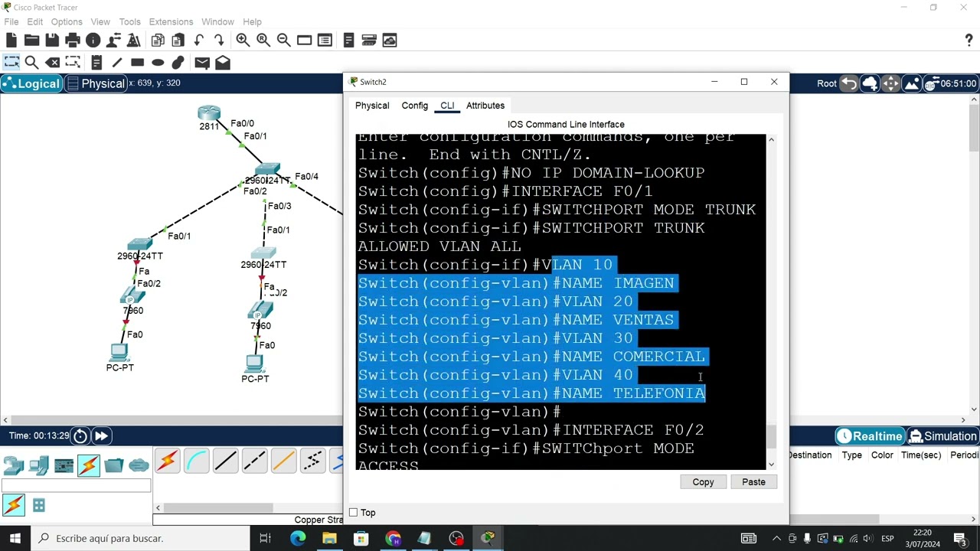Open the Physical tab in Switch2
The height and width of the screenshot is (551, 980).
(x=372, y=106)
